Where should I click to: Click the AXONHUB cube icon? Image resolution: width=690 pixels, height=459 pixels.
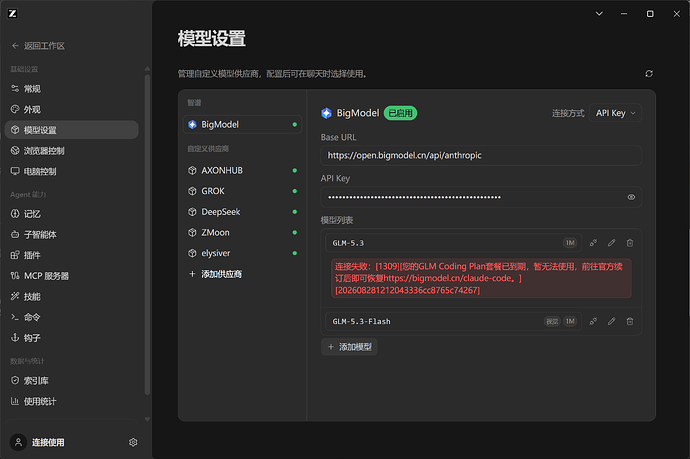192,170
